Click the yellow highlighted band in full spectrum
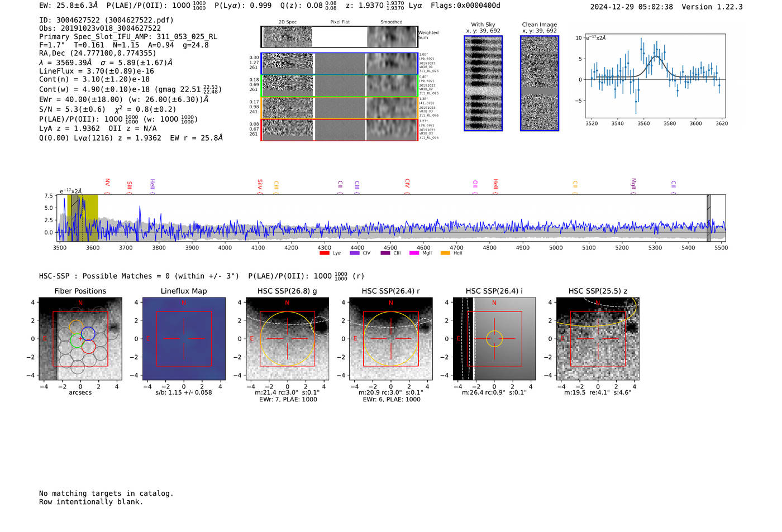Image resolution: width=782 pixels, height=532 pixels. pyautogui.click(x=83, y=218)
